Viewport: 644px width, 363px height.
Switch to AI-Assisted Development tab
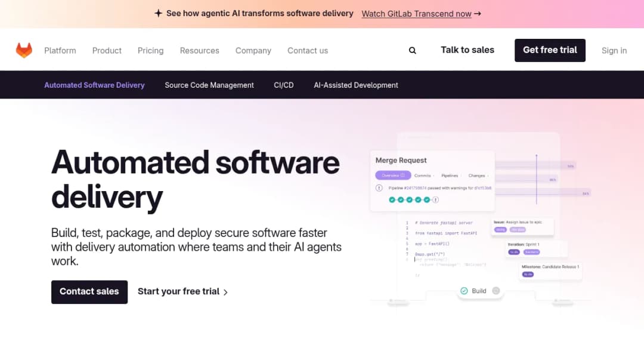(355, 85)
